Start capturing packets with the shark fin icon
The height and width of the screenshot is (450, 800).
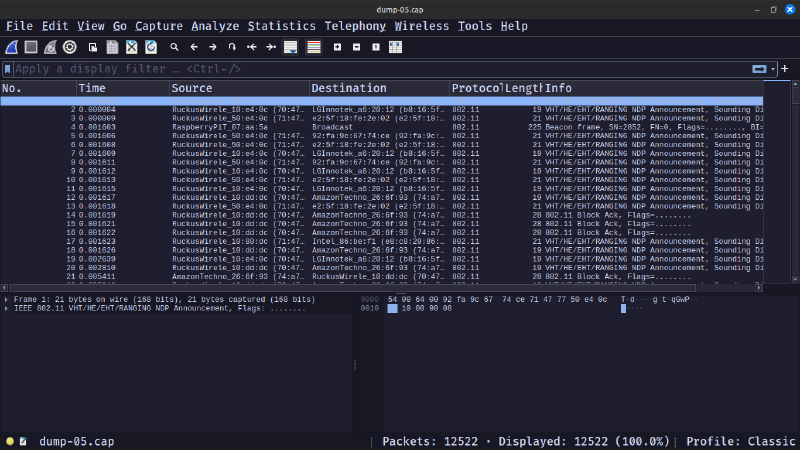click(12, 47)
